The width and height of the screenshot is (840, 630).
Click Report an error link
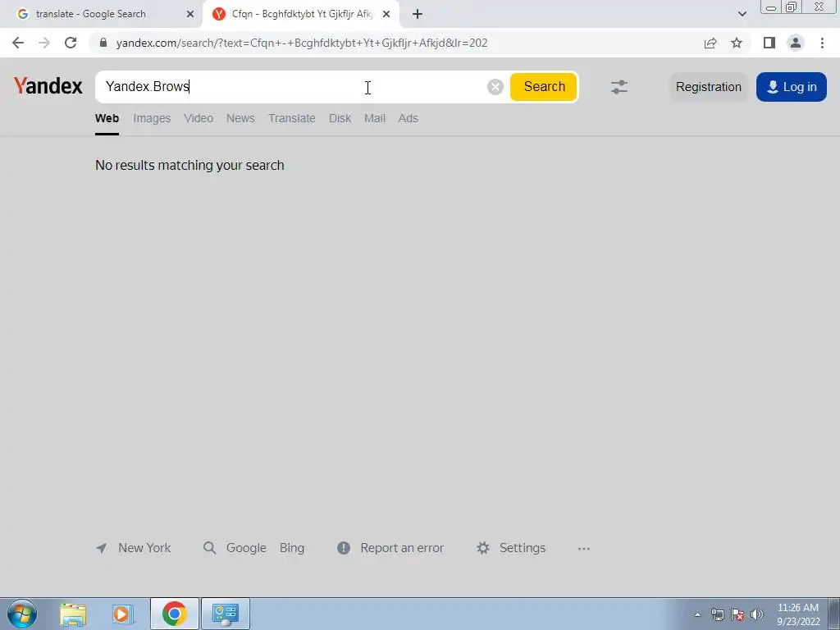coord(390,548)
